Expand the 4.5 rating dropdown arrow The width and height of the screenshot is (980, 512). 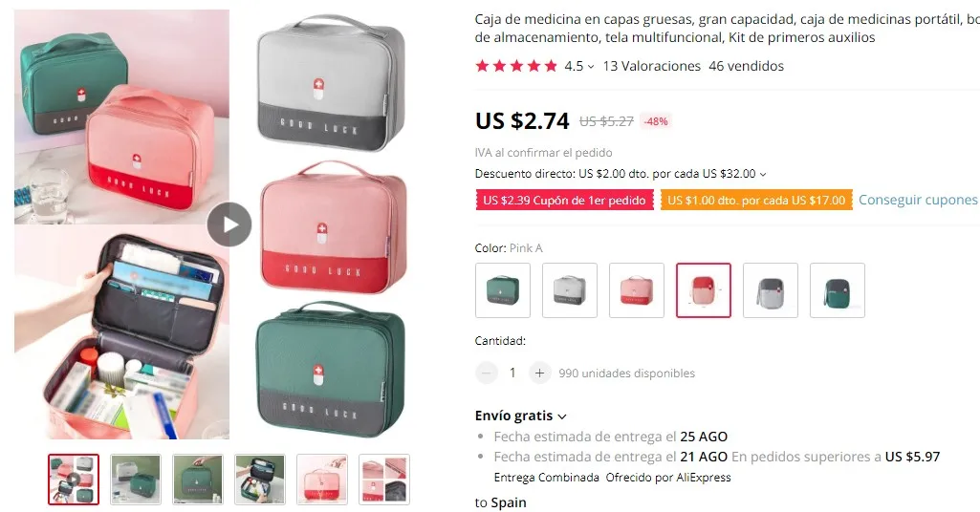tap(591, 66)
